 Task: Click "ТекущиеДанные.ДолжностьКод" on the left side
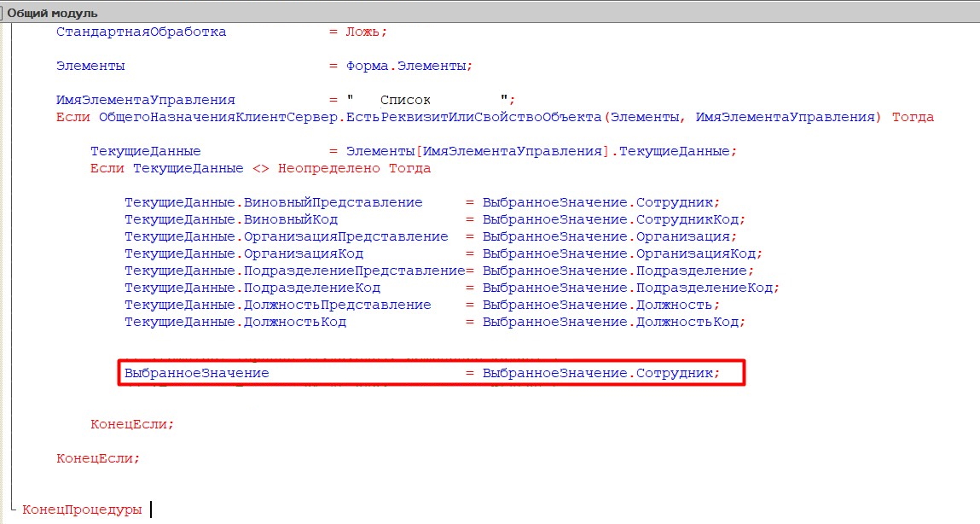point(235,322)
